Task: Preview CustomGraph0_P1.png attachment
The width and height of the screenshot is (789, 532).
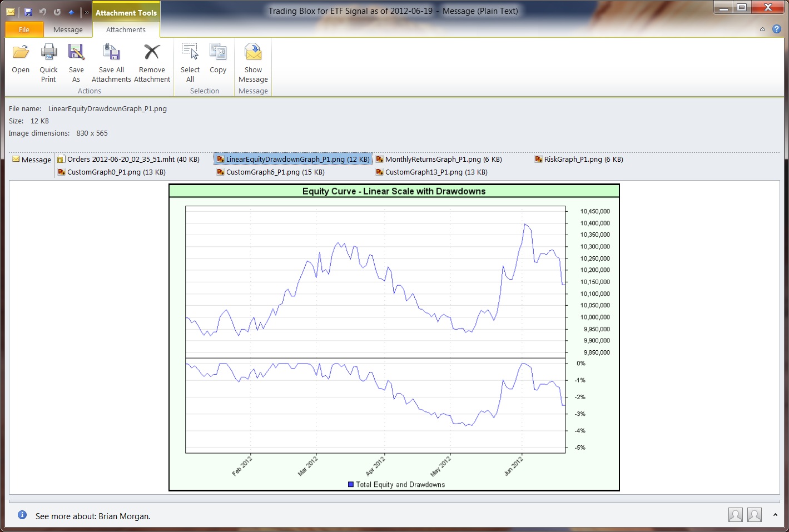Action: pos(112,172)
